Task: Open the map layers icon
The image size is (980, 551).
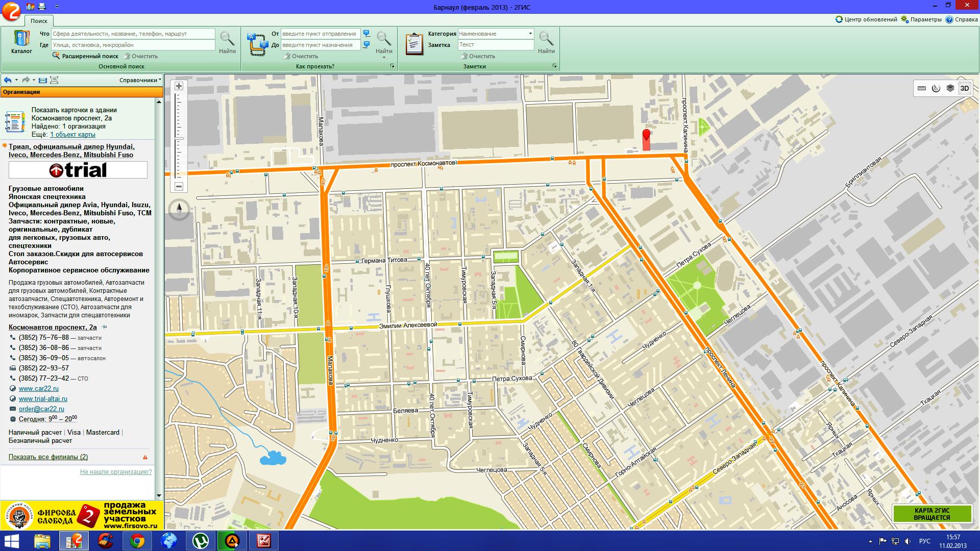Action: pos(950,88)
